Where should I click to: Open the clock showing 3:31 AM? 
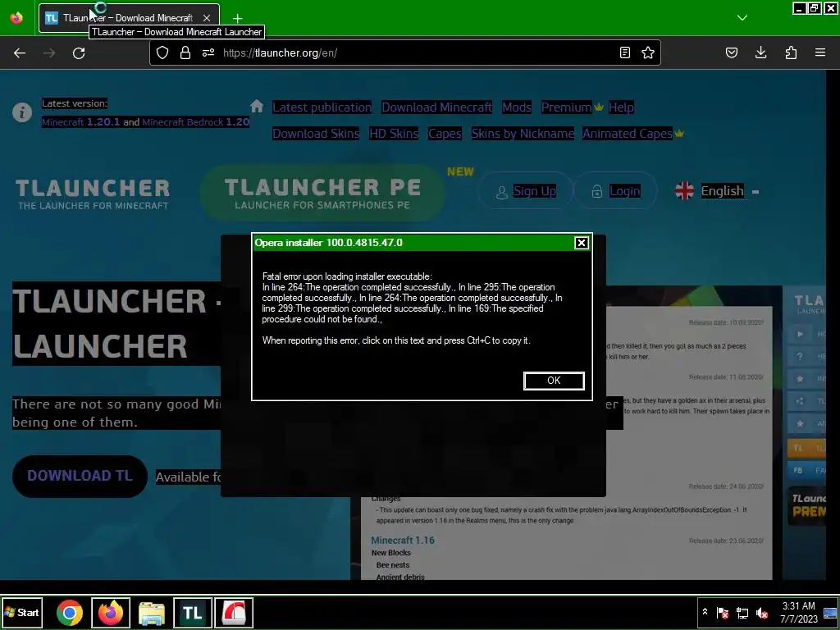pos(798,612)
